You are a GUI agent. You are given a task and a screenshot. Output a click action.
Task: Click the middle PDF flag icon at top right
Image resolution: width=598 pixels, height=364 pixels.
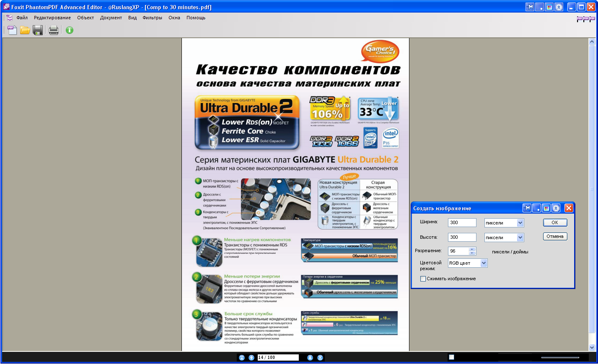point(586,19)
